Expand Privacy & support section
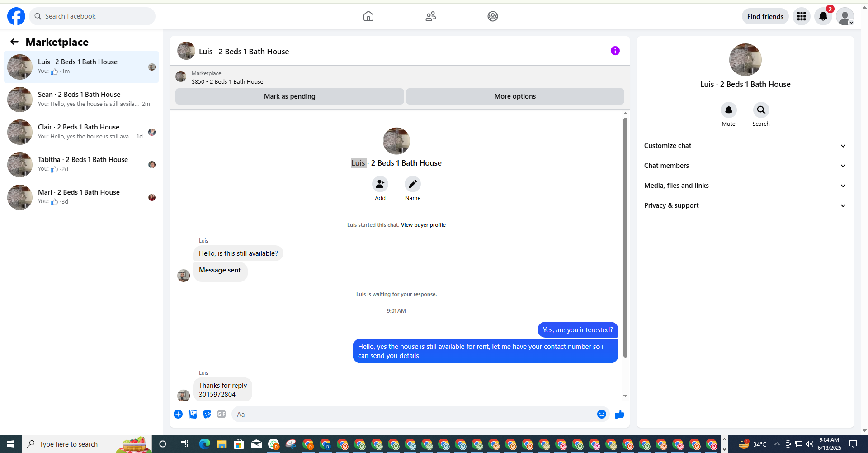The image size is (868, 453). 745,205
